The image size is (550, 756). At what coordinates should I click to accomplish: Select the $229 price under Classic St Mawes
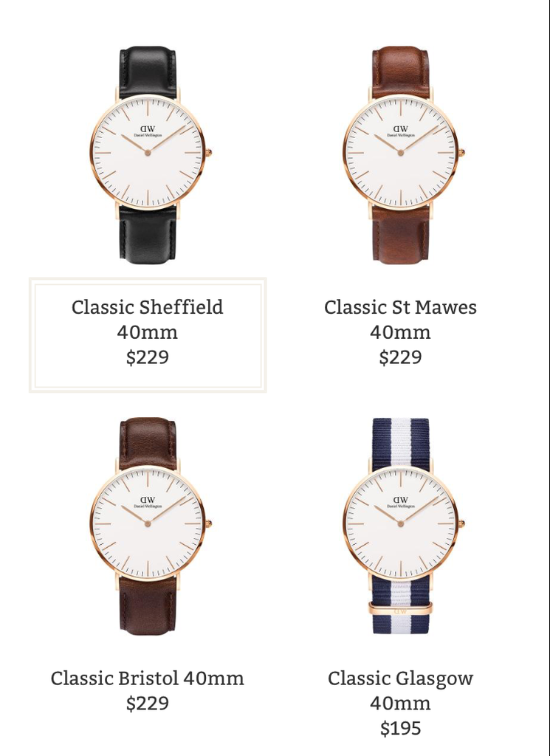pos(401,357)
